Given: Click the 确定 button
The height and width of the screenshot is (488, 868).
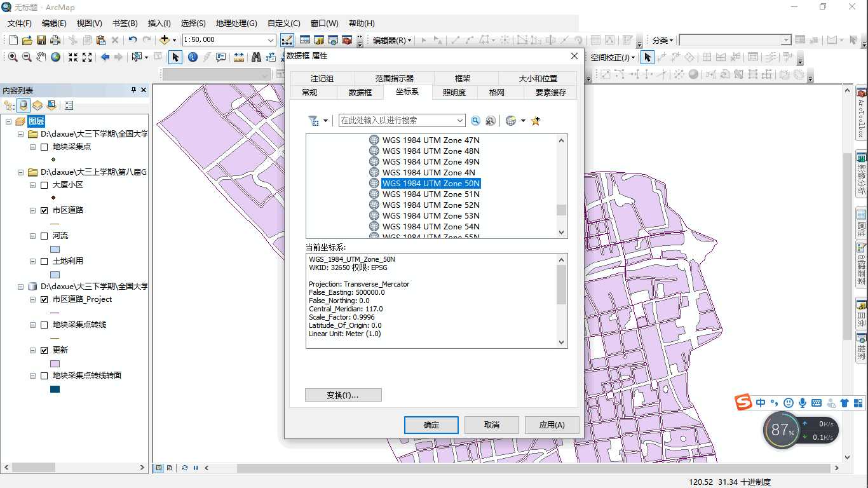Looking at the screenshot, I should (x=431, y=424).
